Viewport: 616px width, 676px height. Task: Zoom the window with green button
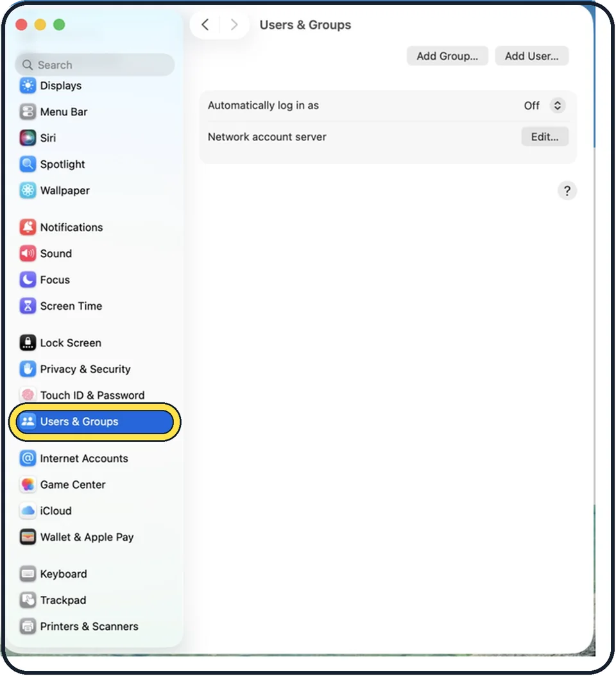59,24
